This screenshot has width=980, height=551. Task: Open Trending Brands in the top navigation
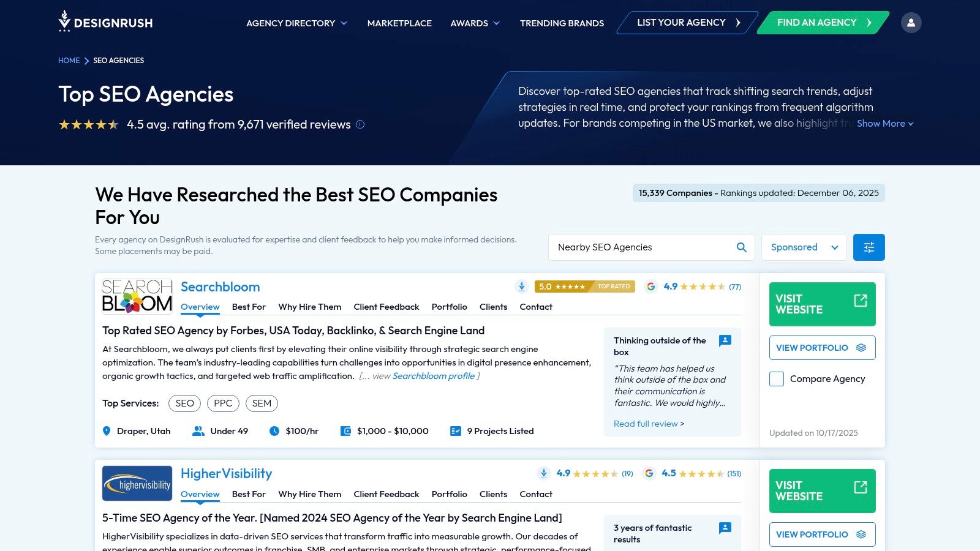tap(562, 23)
